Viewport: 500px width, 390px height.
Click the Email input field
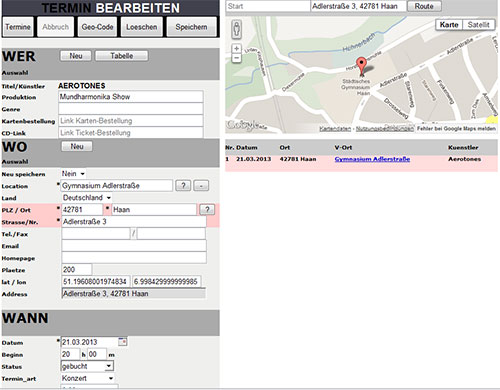[x=134, y=246]
